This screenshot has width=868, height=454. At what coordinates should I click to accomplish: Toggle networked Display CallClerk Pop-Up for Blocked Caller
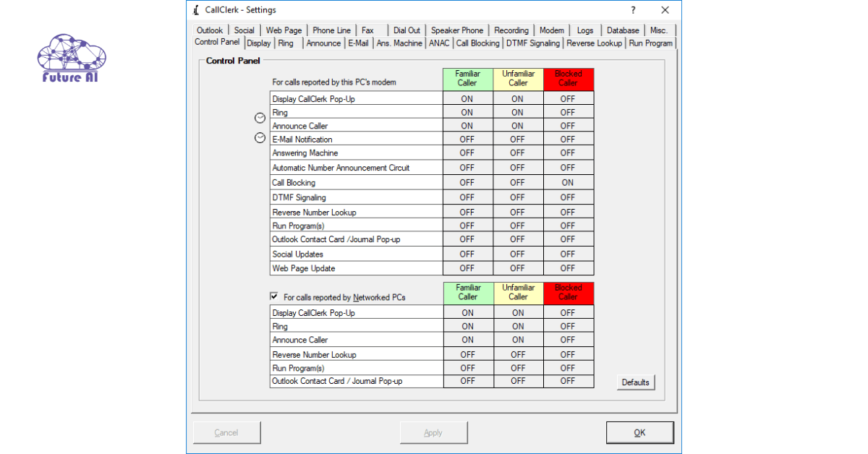coord(568,313)
